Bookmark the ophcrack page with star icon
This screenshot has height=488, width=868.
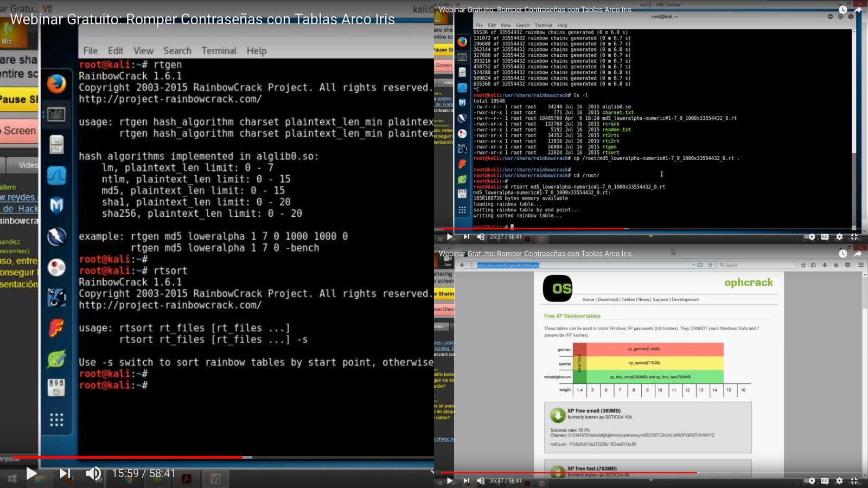(803, 265)
